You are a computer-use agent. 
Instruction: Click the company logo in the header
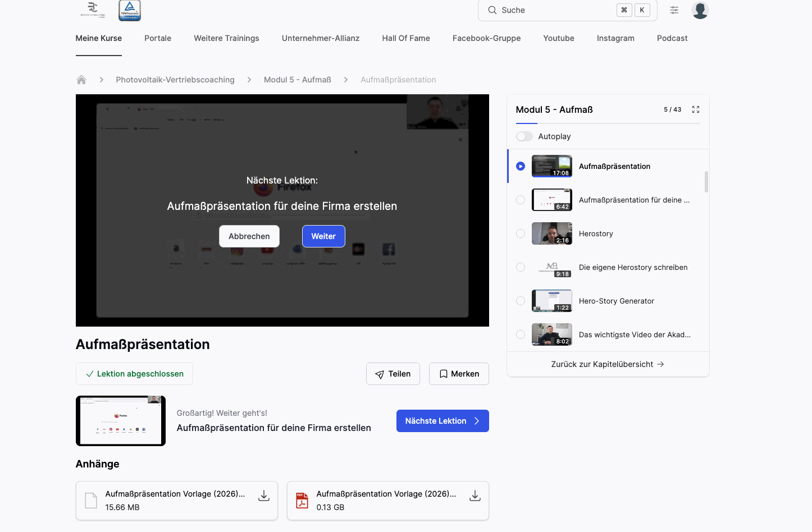pos(93,10)
